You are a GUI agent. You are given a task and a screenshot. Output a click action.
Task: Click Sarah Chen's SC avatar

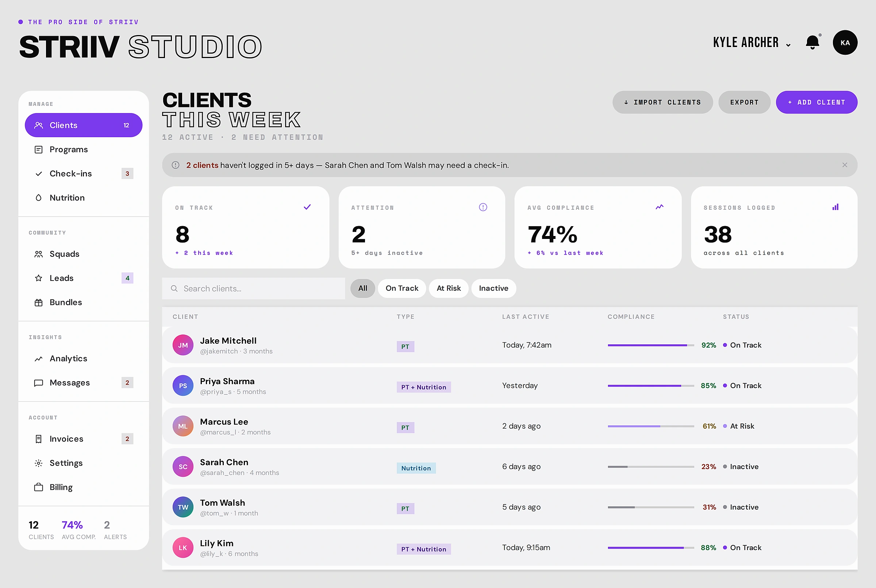[x=183, y=467]
